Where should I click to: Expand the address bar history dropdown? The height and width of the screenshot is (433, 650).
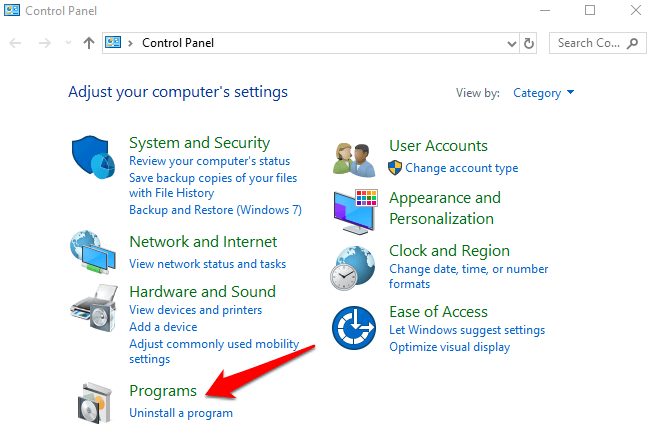pos(512,44)
